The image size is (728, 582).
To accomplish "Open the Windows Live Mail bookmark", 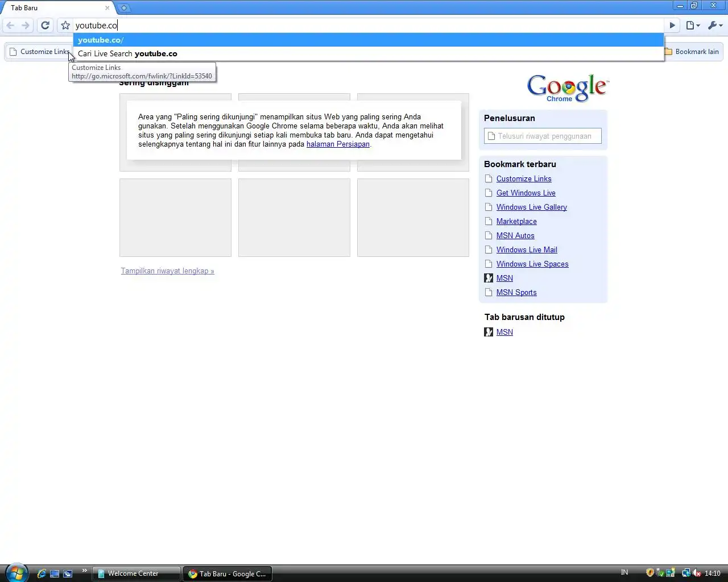I will pyautogui.click(x=527, y=250).
